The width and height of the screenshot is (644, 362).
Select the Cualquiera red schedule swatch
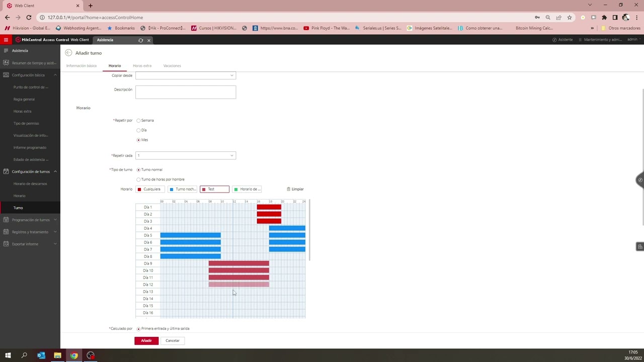[149, 189]
